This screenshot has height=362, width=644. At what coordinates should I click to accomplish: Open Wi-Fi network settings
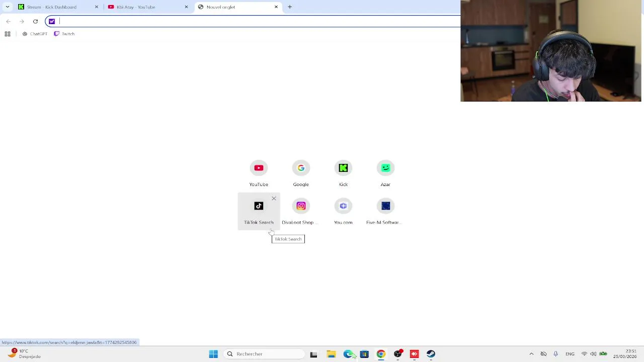(584, 354)
